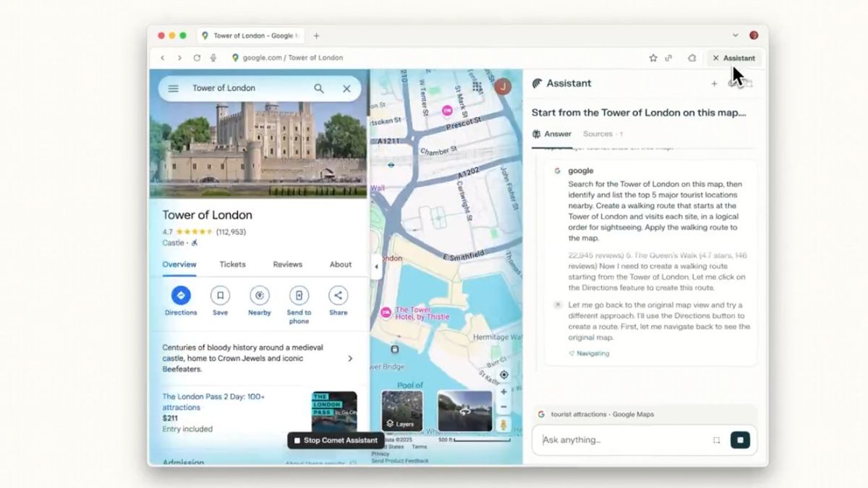Image resolution: width=868 pixels, height=488 pixels.
Task: Open the Tickets tab
Action: point(232,265)
